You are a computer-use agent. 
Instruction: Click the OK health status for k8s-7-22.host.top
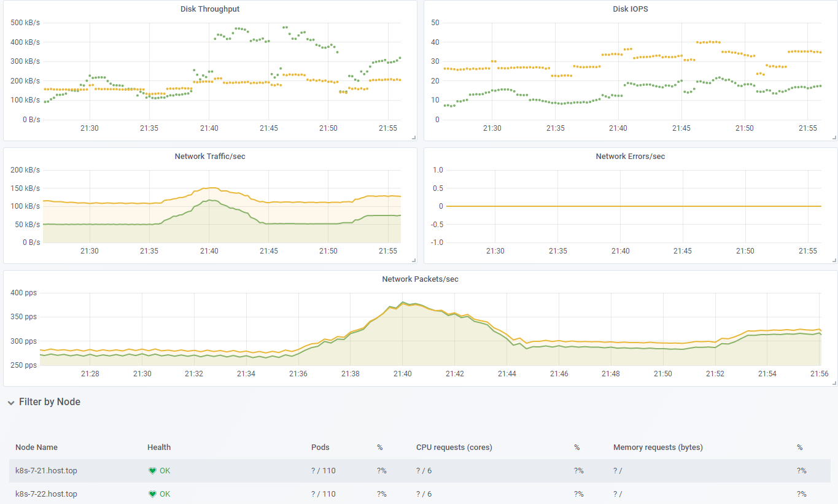click(x=165, y=494)
